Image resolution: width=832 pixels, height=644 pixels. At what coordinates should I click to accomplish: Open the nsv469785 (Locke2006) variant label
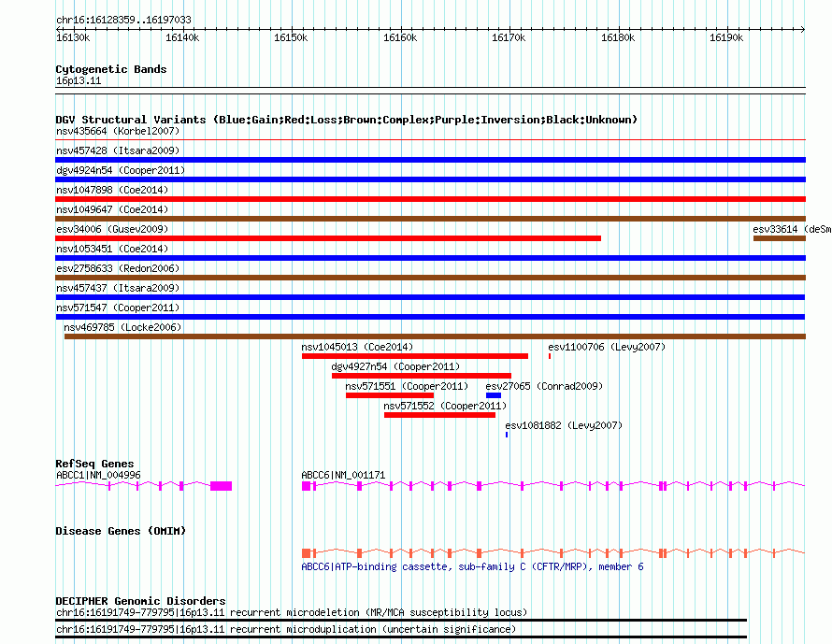coord(122,327)
